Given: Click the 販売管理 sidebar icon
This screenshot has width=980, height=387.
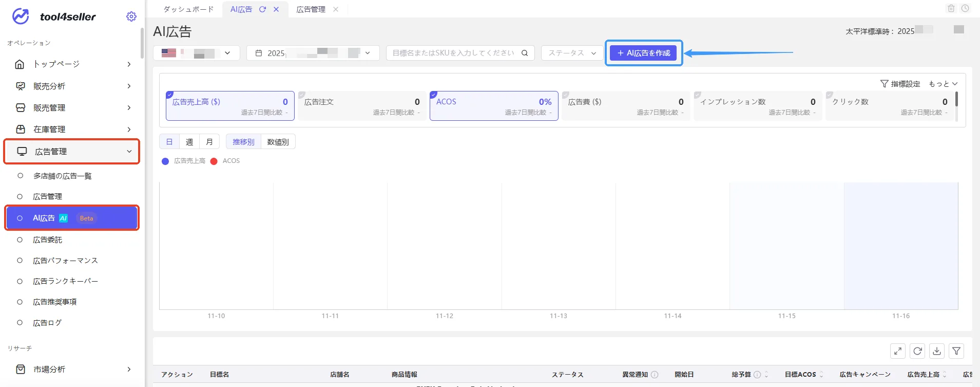Looking at the screenshot, I should [21, 107].
